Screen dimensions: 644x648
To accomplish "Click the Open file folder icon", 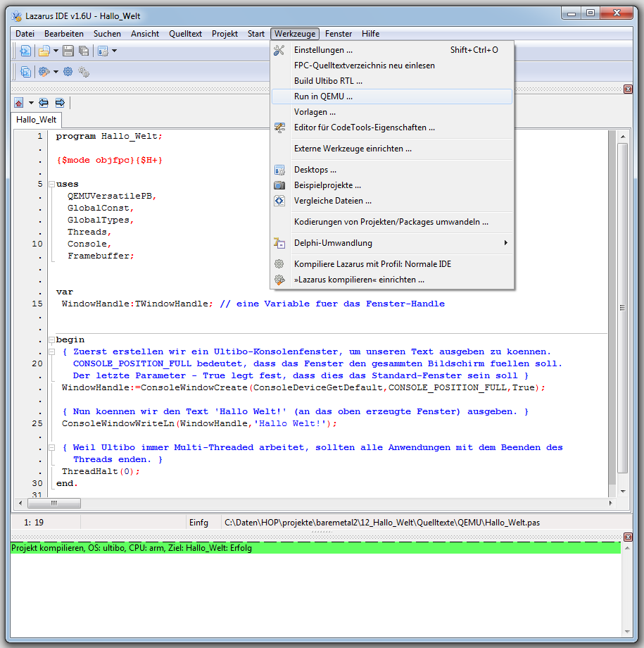I will point(44,51).
